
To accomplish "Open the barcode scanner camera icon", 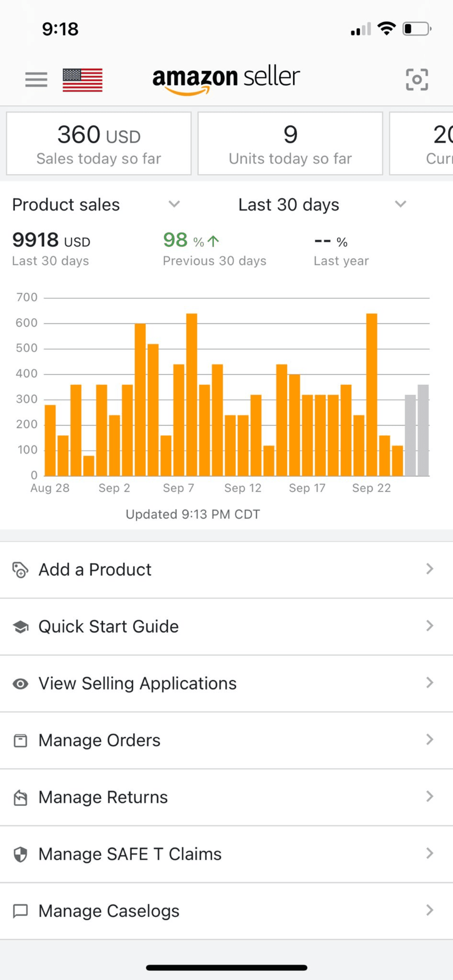I will tap(417, 80).
